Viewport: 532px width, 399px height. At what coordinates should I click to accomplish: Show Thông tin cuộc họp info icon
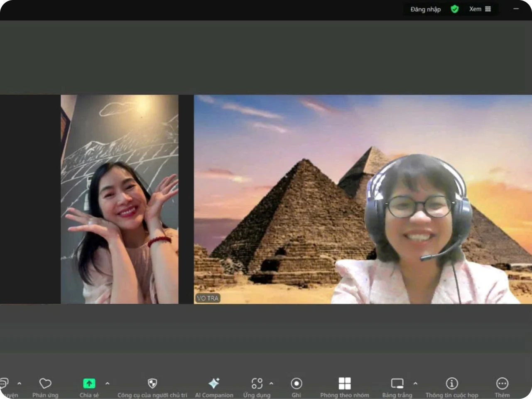451,384
